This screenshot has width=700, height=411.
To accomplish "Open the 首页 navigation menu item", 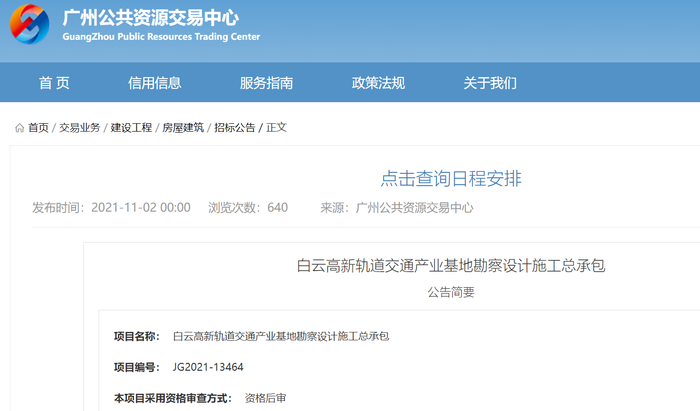I will [54, 83].
